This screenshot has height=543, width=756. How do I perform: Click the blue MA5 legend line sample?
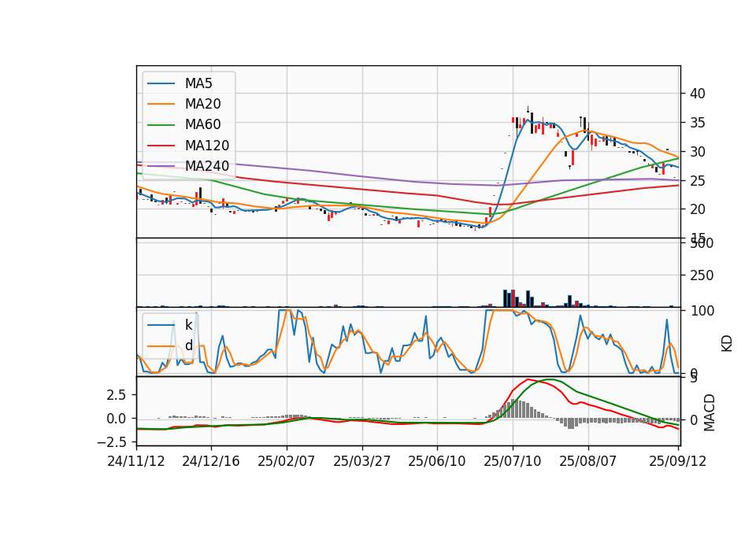point(161,83)
